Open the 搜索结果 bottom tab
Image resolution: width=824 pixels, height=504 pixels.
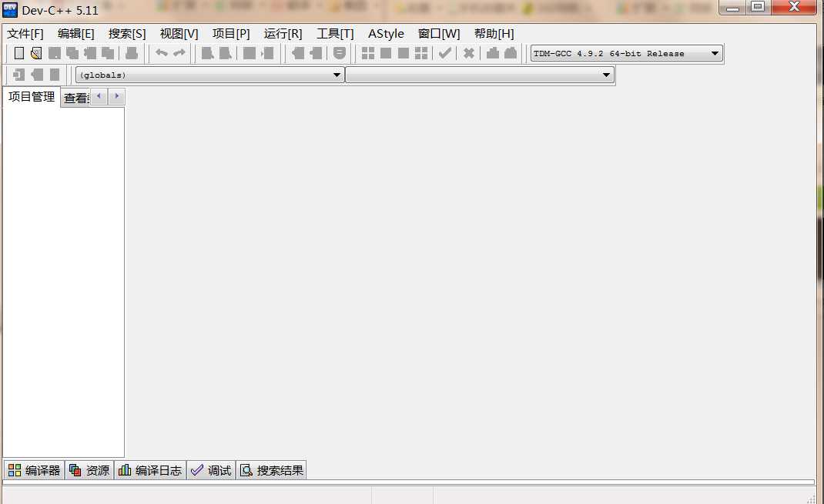click(x=272, y=470)
